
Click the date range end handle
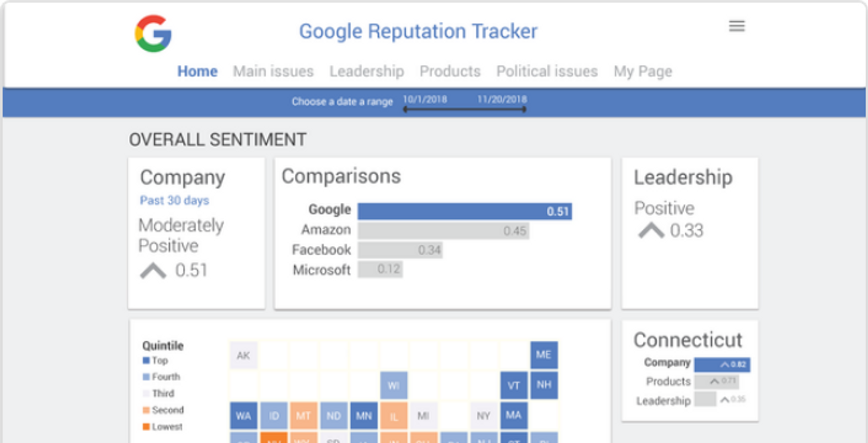[524, 109]
